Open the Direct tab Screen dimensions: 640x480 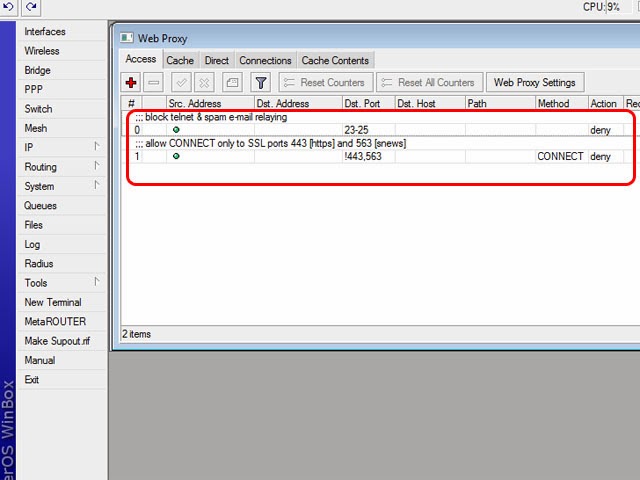click(x=217, y=60)
